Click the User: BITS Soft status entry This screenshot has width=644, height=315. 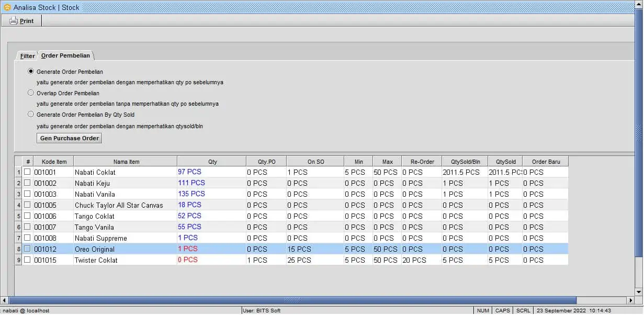262,311
